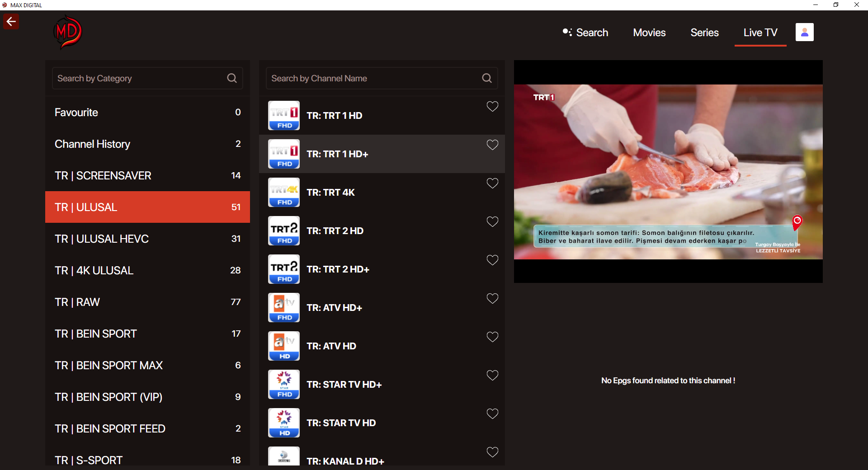Click the red back arrow button
The width and height of the screenshot is (868, 470).
point(11,21)
